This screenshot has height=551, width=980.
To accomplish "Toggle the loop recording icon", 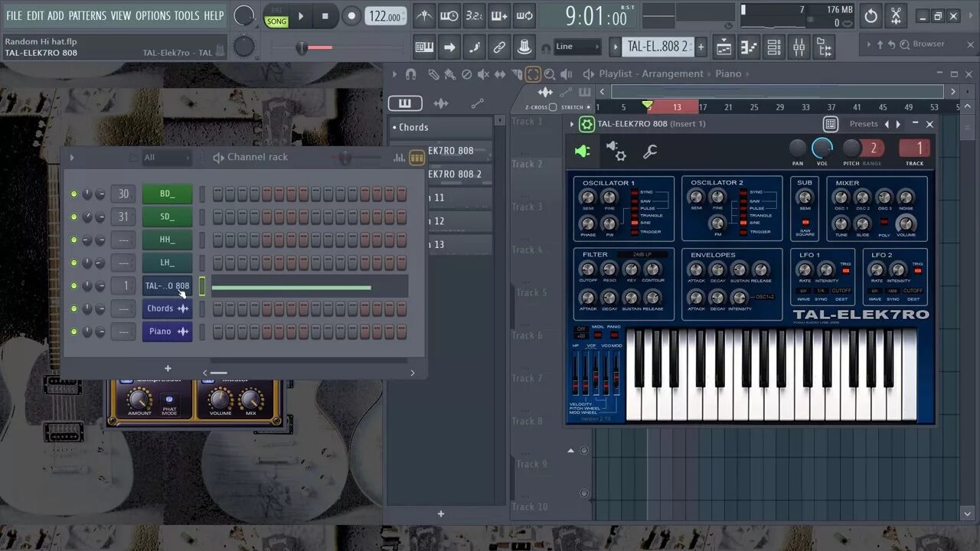I will coord(524,16).
